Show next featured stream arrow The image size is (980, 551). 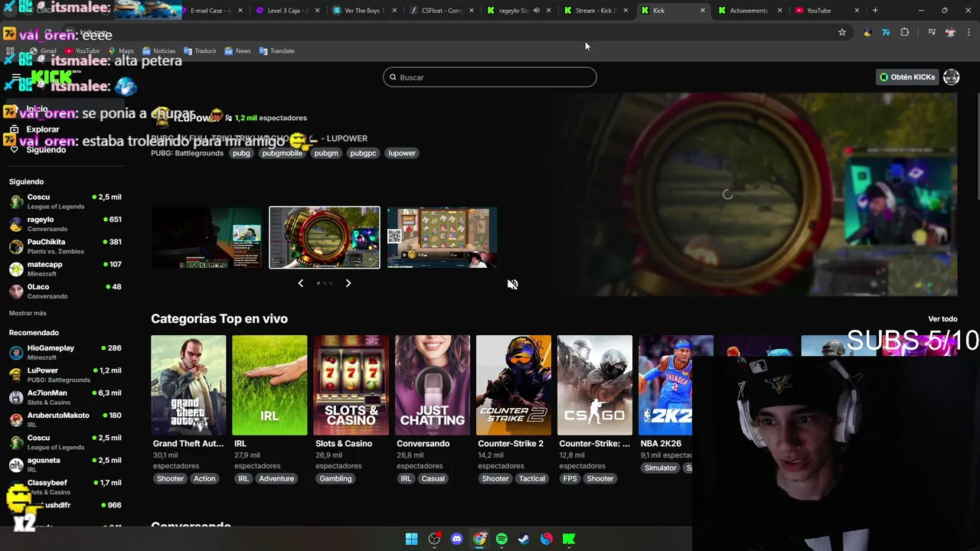point(348,283)
